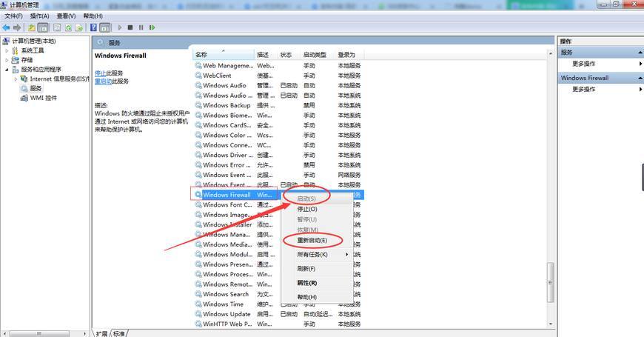Select the 服务 node in the tree
644x337 pixels.
[x=31, y=88]
